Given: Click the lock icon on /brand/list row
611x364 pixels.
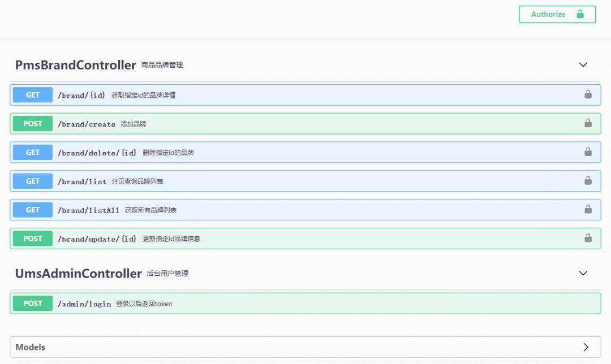Looking at the screenshot, I should pyautogui.click(x=588, y=180).
